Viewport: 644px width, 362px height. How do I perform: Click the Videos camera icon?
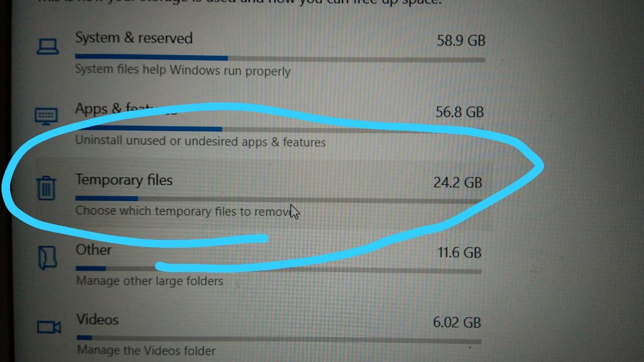49,328
